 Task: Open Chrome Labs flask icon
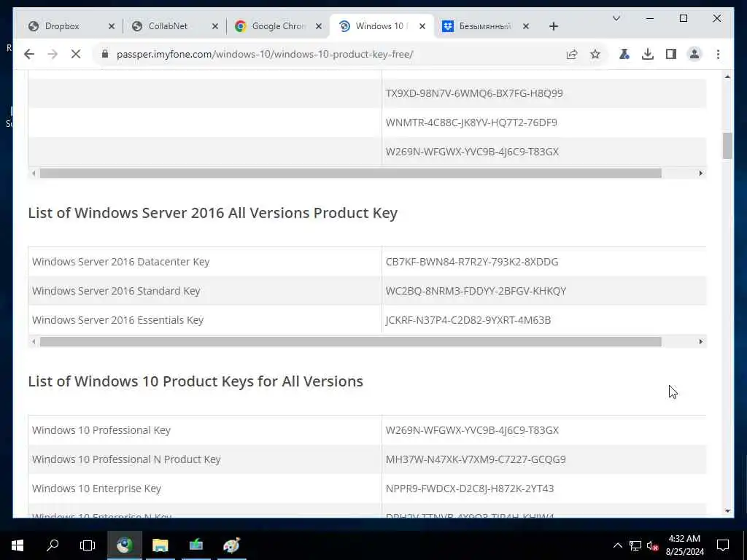point(624,54)
